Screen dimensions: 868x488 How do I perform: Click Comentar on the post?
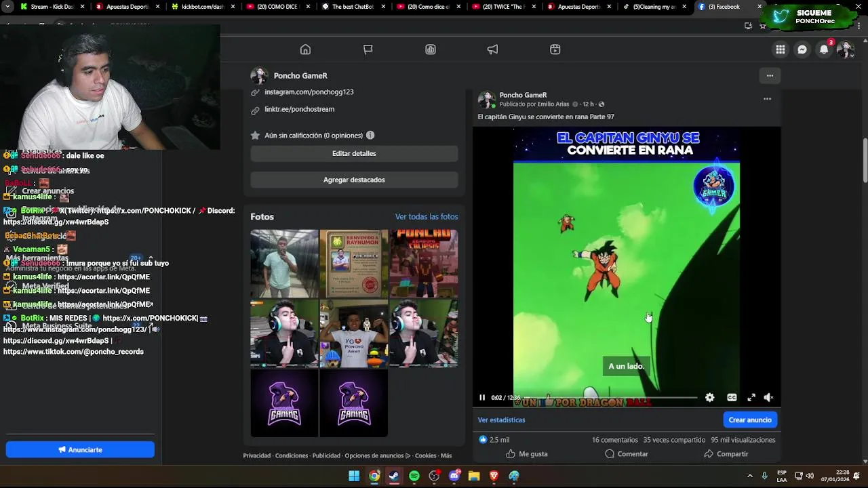click(x=627, y=454)
